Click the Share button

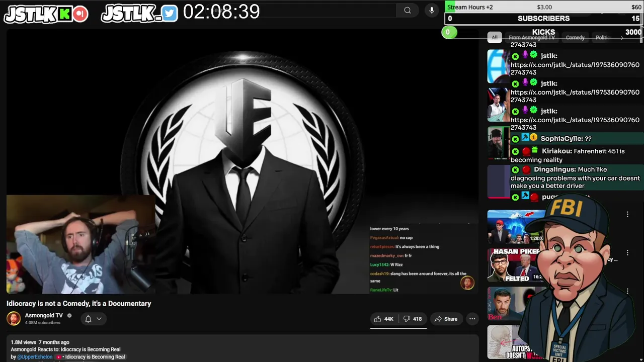446,319
